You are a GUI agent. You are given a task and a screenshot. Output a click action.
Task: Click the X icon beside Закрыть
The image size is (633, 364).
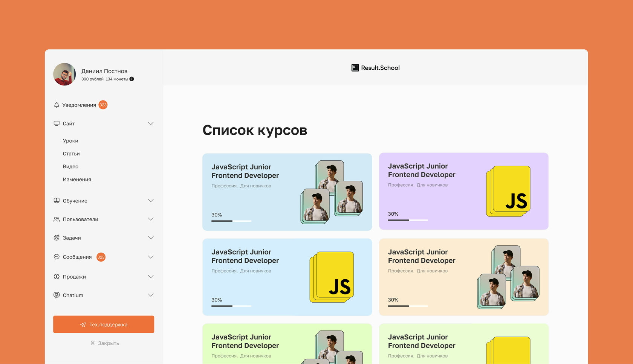point(93,343)
